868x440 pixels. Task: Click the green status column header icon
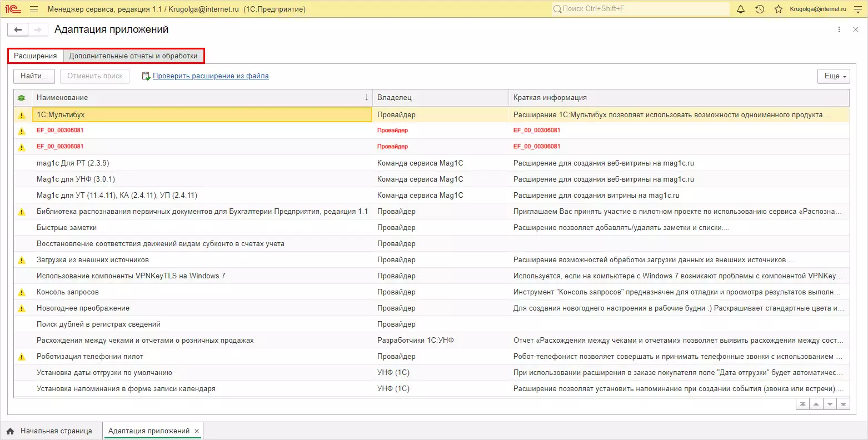[22, 98]
